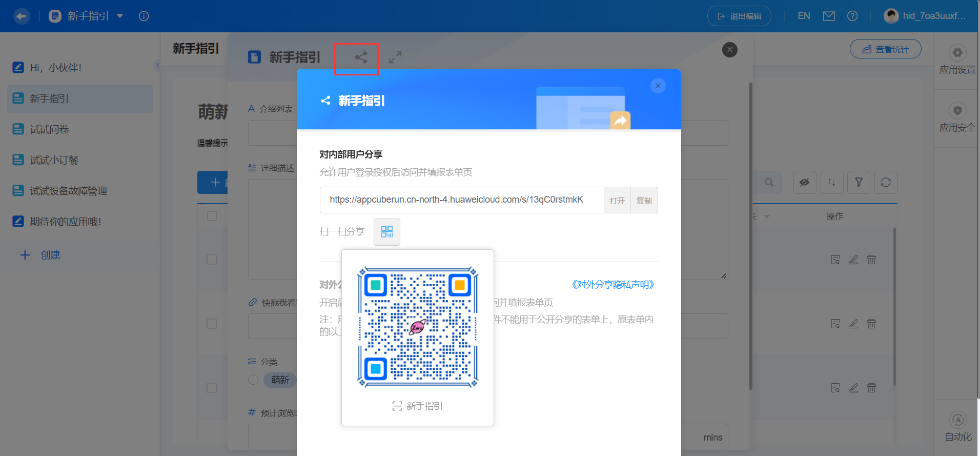This screenshot has width=980, height=456.
Task: Click the 对内部用户分享 heading
Action: point(351,154)
